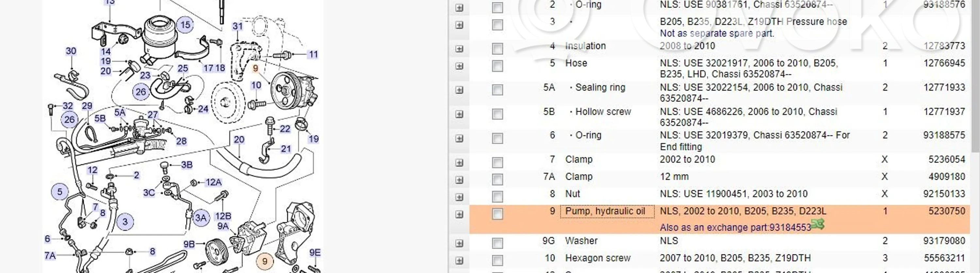The height and width of the screenshot is (273, 980).
Task: Select callout 22 near the bolt
Action: point(285,129)
